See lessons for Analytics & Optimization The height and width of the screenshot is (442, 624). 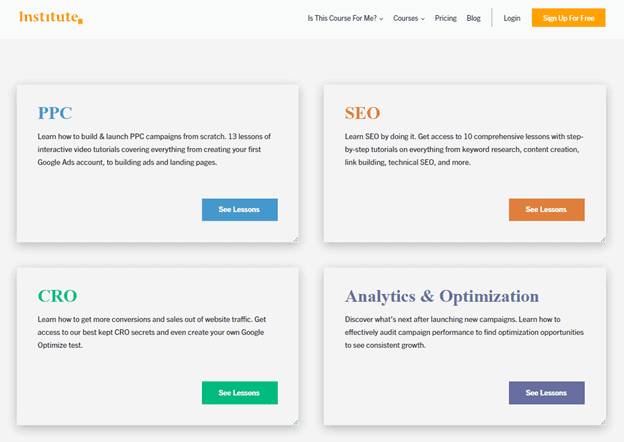546,393
